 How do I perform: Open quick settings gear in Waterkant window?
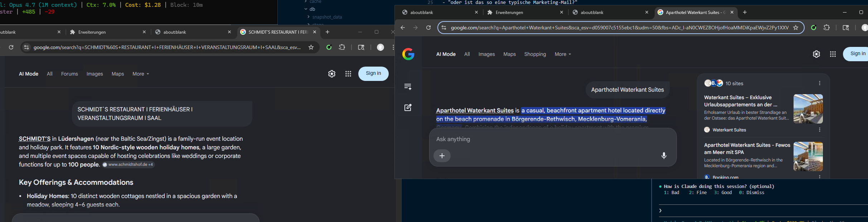[816, 54]
